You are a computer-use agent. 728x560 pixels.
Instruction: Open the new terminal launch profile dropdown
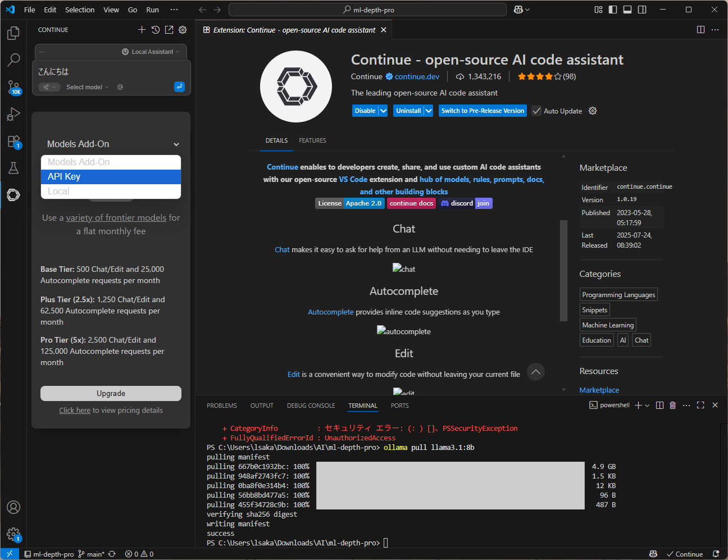(647, 405)
